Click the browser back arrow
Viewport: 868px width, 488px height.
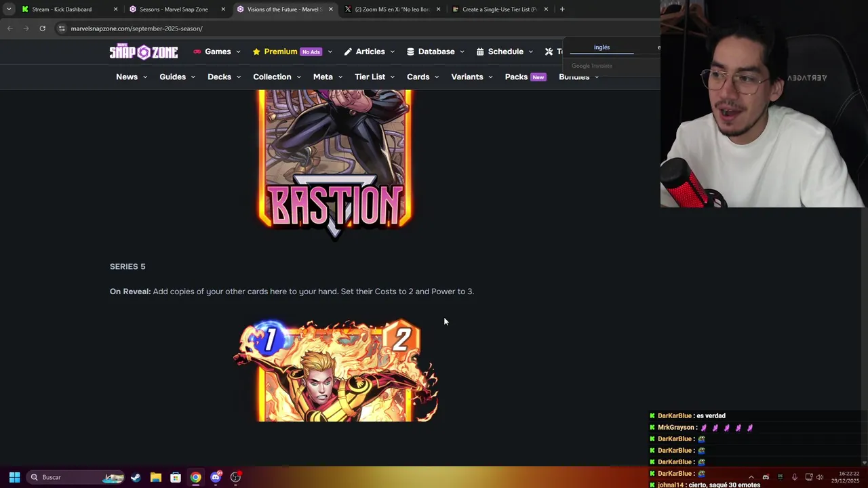coord(9,28)
